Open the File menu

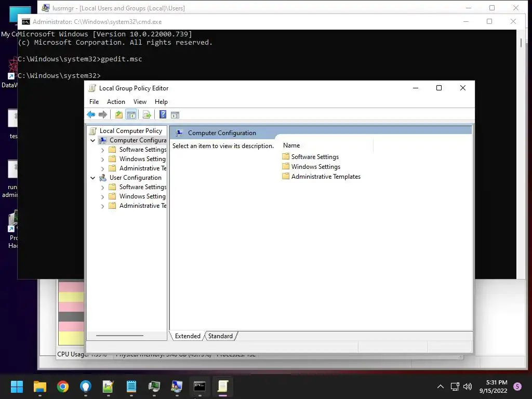[x=94, y=102]
